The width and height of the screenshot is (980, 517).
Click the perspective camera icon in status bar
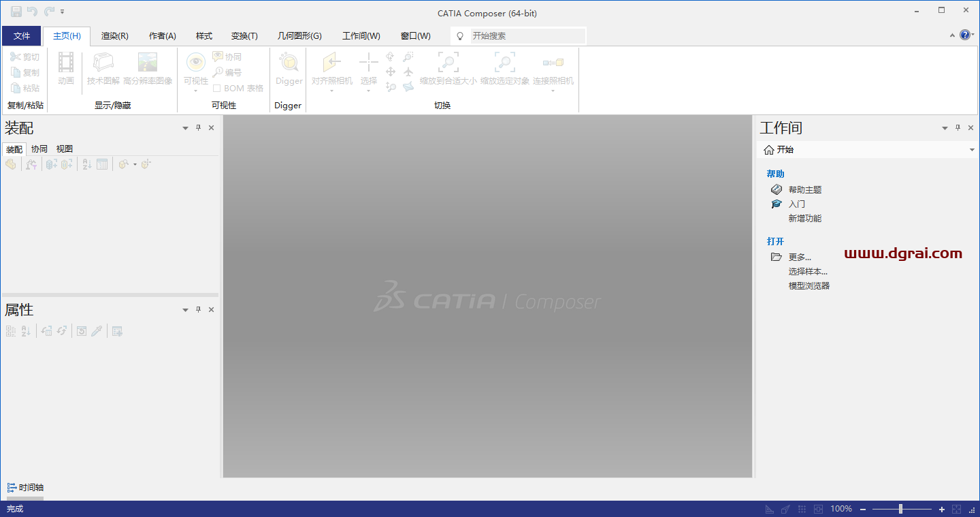click(x=785, y=509)
